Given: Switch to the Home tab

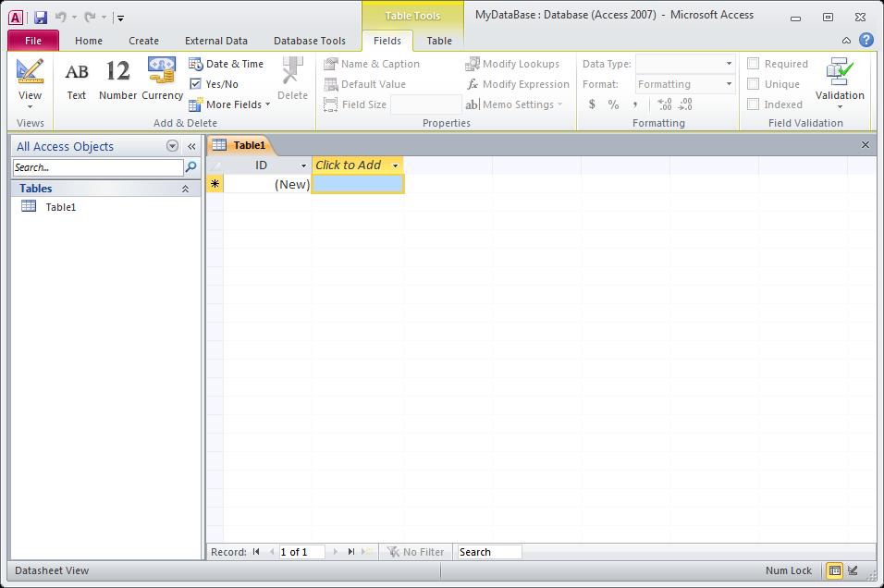Looking at the screenshot, I should click(x=89, y=41).
